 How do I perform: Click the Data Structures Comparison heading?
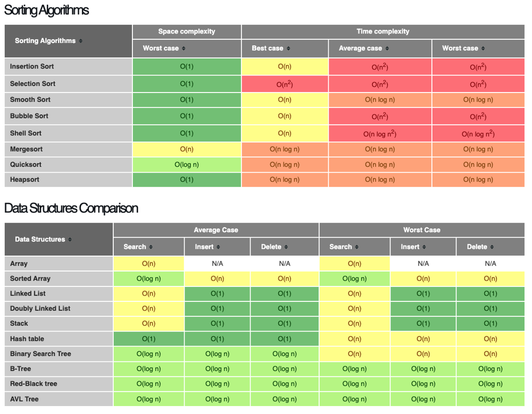coord(71,208)
